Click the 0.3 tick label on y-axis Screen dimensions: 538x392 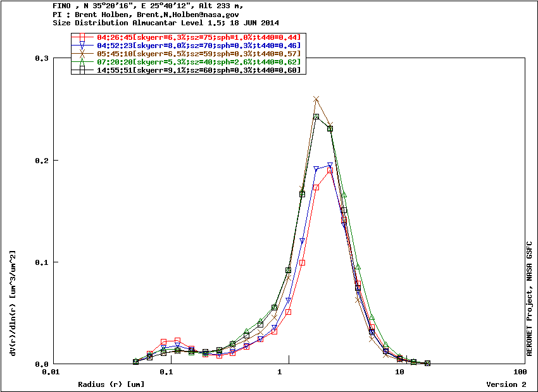(42, 58)
